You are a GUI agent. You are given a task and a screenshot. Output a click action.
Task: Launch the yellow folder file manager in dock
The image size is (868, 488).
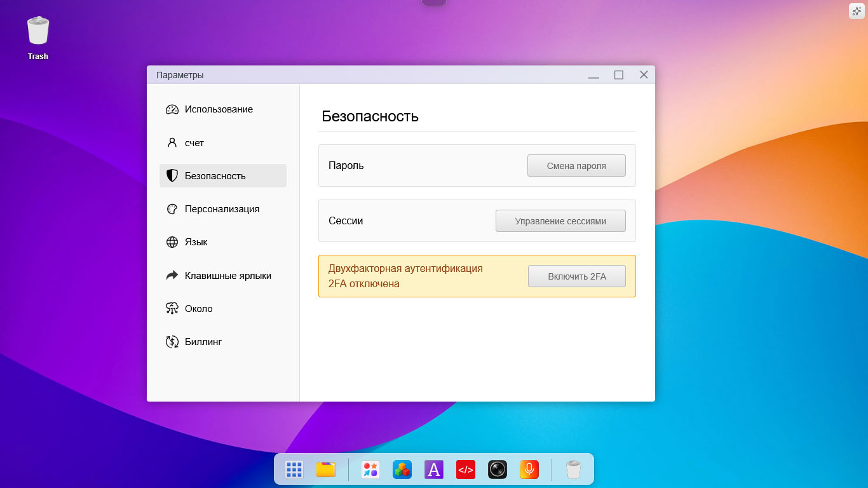click(326, 470)
